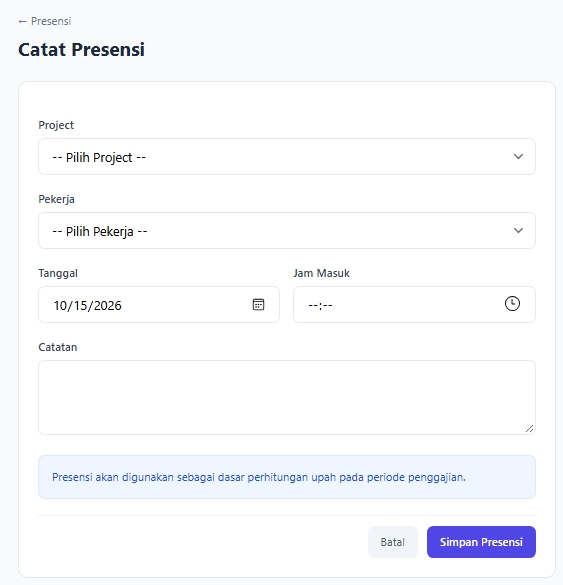Select the month segment of Tanggal date
Screen dimensions: 563x585
pos(60,306)
